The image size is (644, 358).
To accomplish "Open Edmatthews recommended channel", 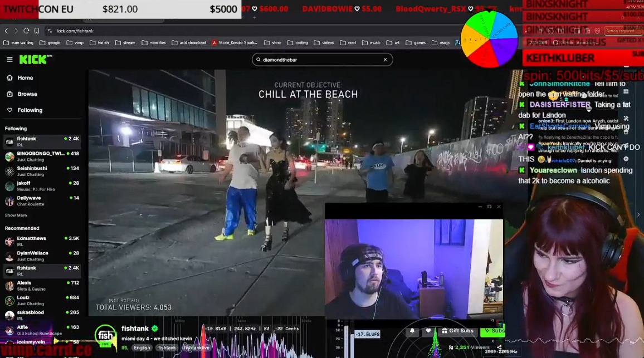I will coord(42,241).
